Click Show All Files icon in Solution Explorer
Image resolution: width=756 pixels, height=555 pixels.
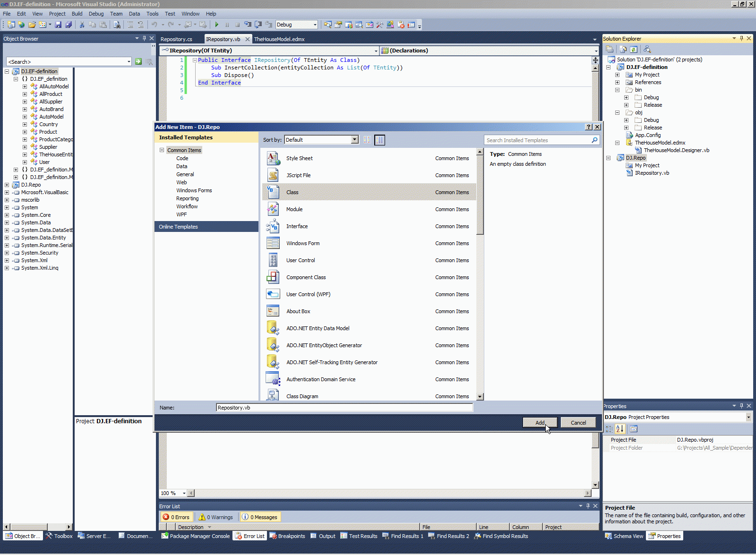[x=623, y=49]
